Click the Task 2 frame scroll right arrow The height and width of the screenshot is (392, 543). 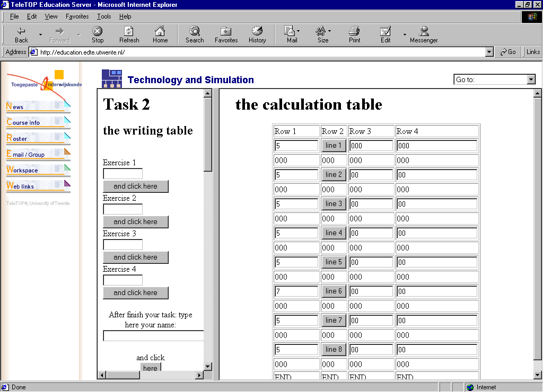pyautogui.click(x=199, y=375)
